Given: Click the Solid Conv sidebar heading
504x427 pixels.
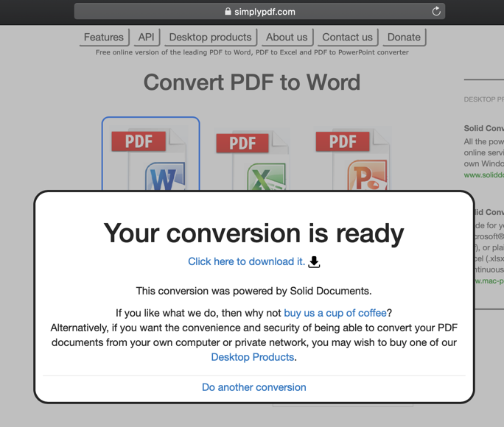Looking at the screenshot, I should coord(484,128).
